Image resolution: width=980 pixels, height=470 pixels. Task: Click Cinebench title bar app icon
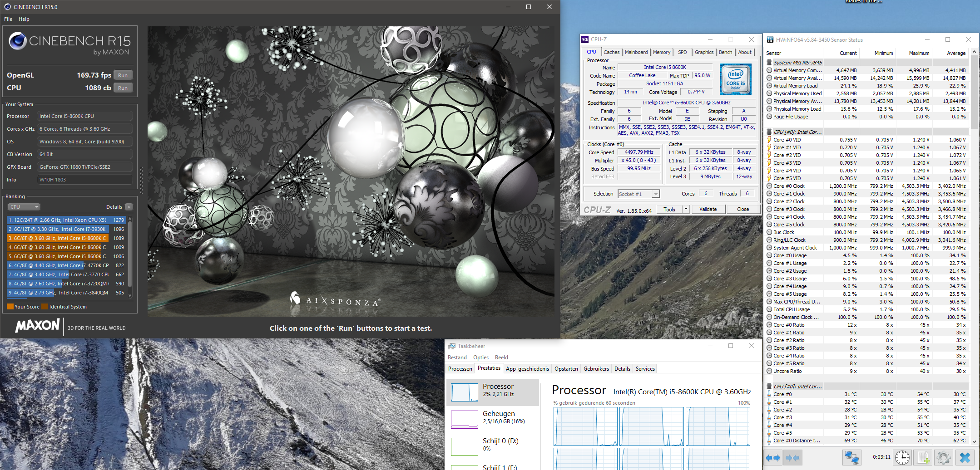tap(7, 7)
